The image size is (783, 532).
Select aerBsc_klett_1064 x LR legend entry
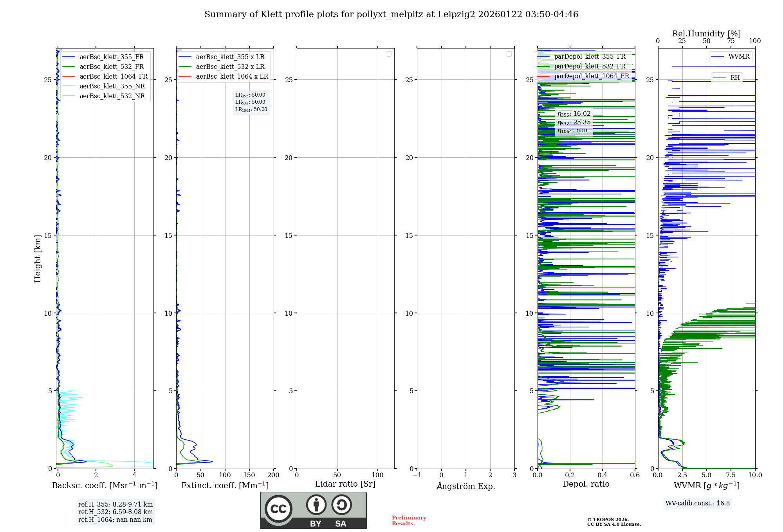point(232,76)
